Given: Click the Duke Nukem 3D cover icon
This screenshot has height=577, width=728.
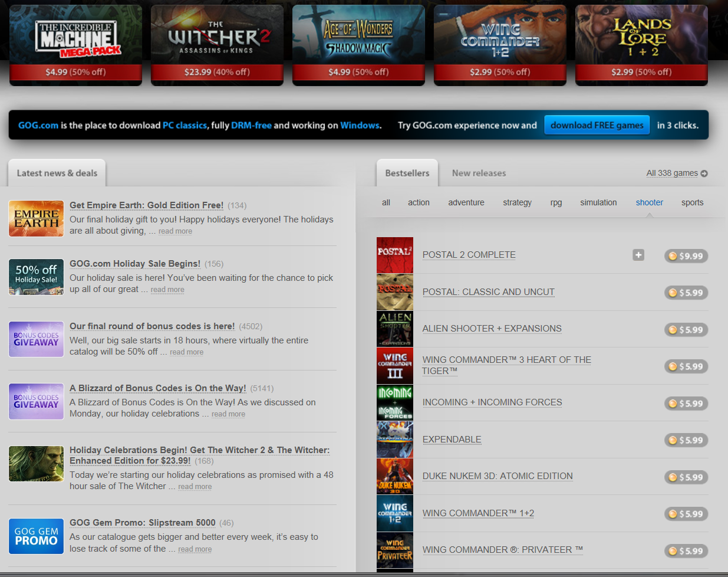Looking at the screenshot, I should (x=395, y=476).
